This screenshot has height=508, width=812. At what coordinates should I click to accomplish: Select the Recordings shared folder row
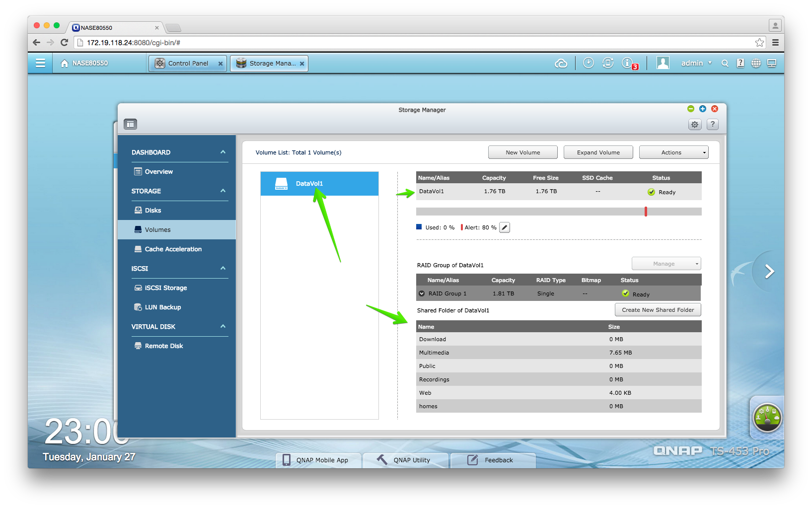click(559, 379)
